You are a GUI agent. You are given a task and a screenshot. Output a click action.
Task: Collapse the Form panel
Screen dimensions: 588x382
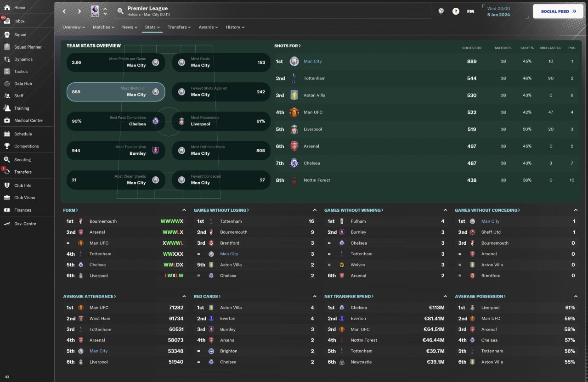point(184,210)
